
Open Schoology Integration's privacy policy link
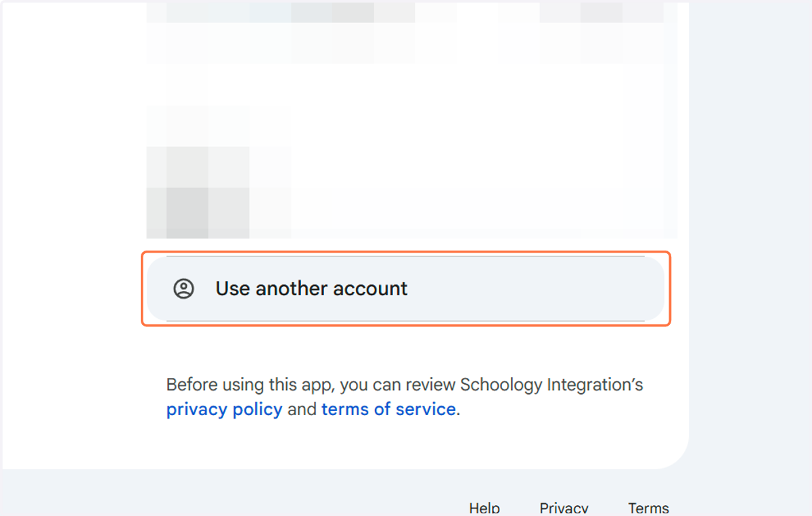click(224, 410)
